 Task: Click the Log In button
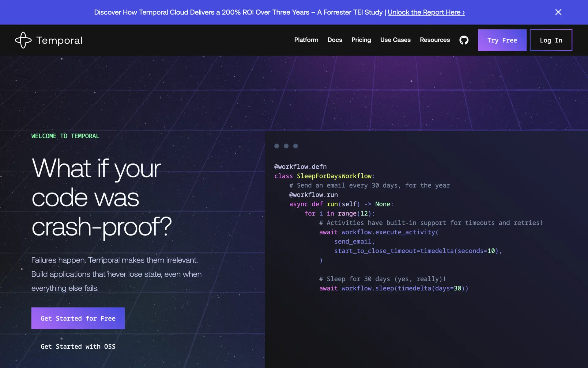pos(551,40)
